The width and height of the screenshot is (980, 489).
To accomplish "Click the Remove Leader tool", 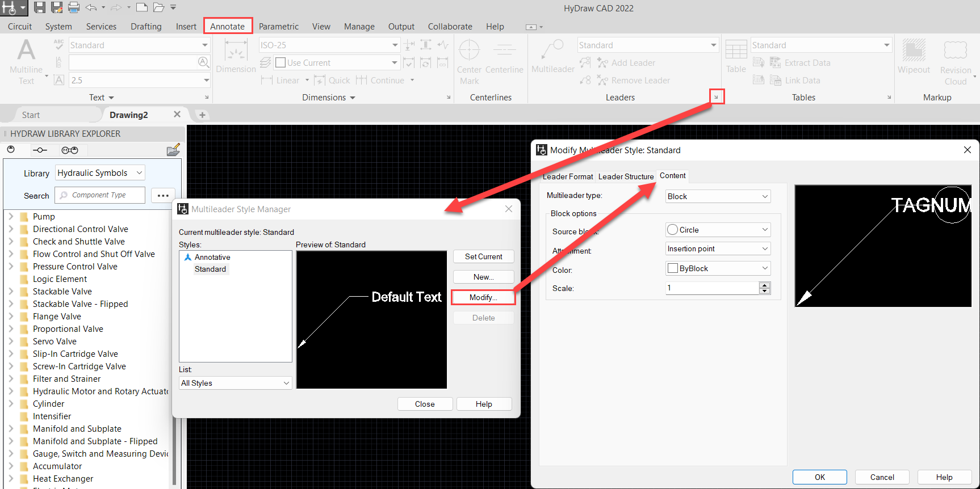I will pos(634,81).
